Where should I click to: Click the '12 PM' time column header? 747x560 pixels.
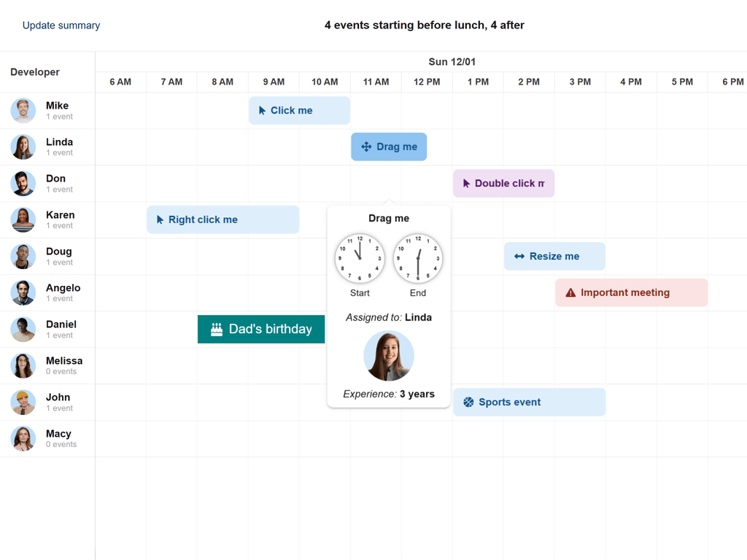pos(427,82)
